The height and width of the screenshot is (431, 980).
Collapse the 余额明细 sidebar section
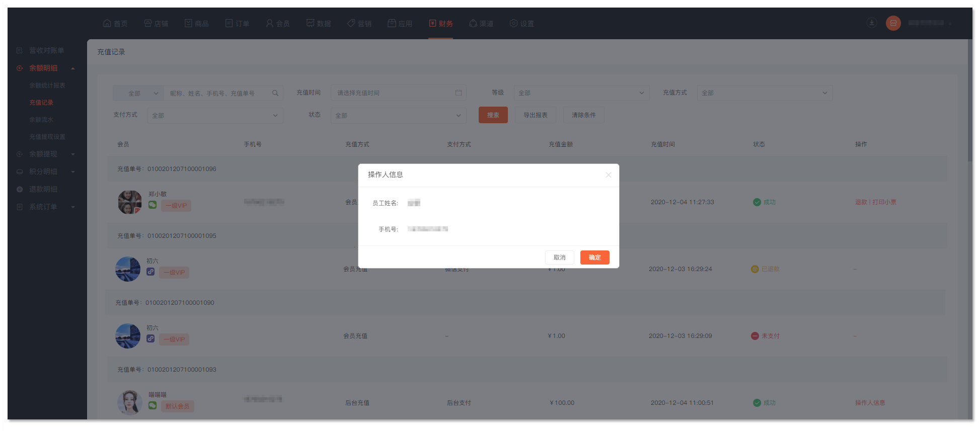(x=73, y=68)
